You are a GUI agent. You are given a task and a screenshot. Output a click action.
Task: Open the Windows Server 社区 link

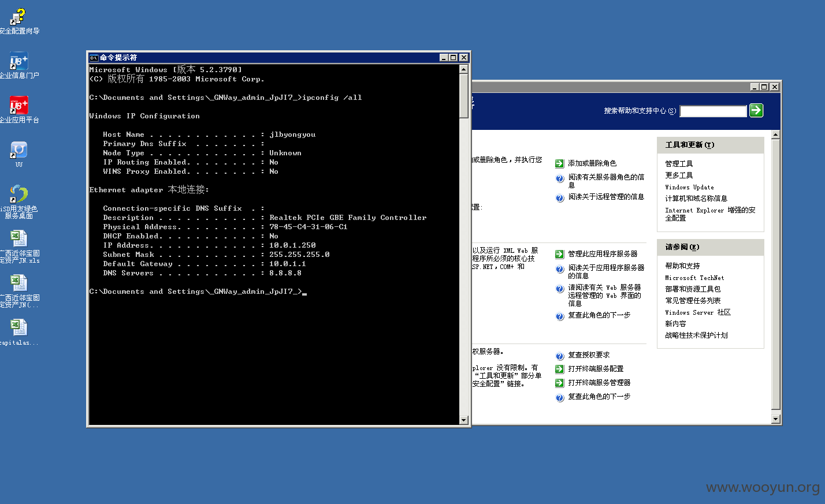[698, 312]
